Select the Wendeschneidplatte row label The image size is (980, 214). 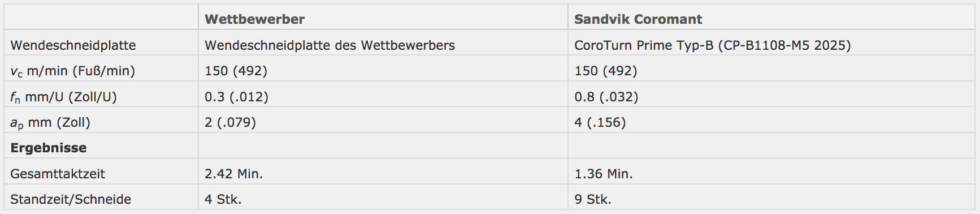click(x=73, y=45)
